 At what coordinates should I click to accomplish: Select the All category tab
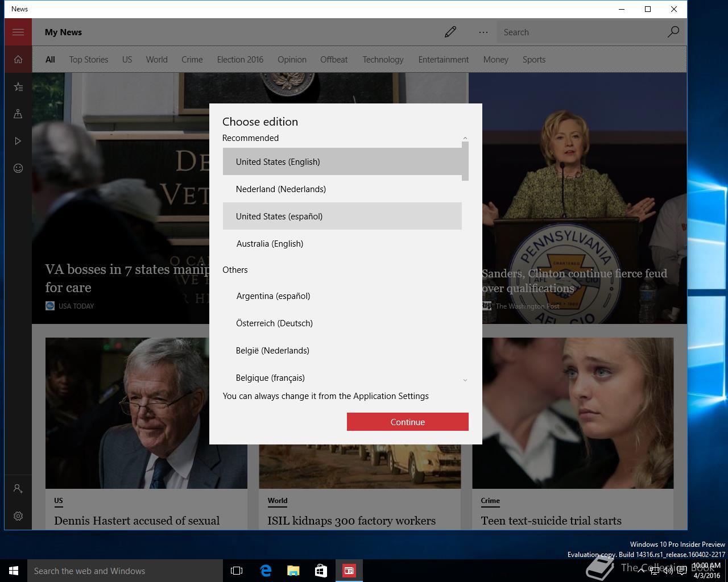tap(50, 60)
